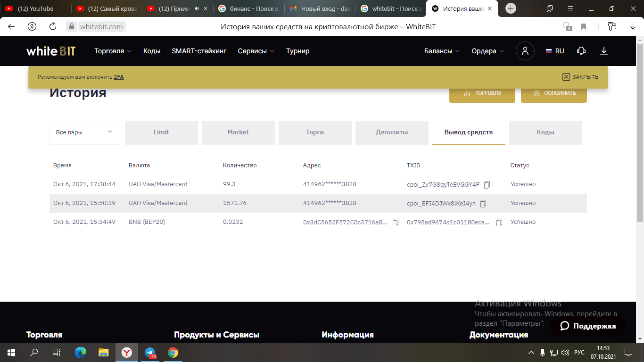Copy the BNB TXID 0x795ad9674d...
The height and width of the screenshot is (362, 644).
point(499,222)
